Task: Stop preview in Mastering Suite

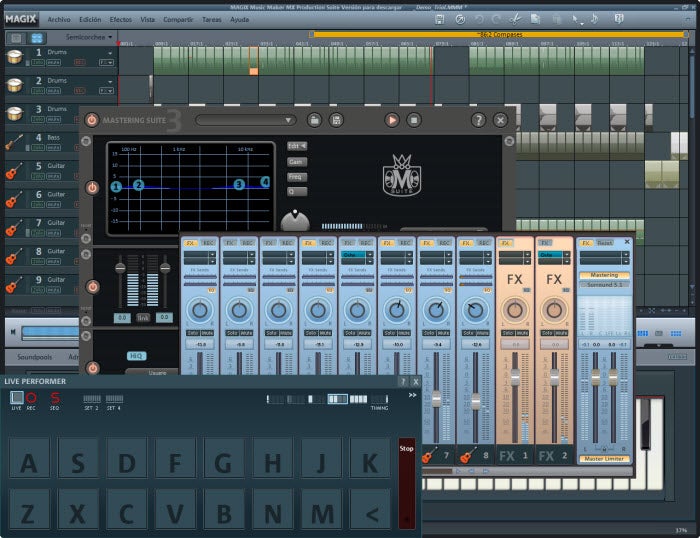Action: click(414, 120)
